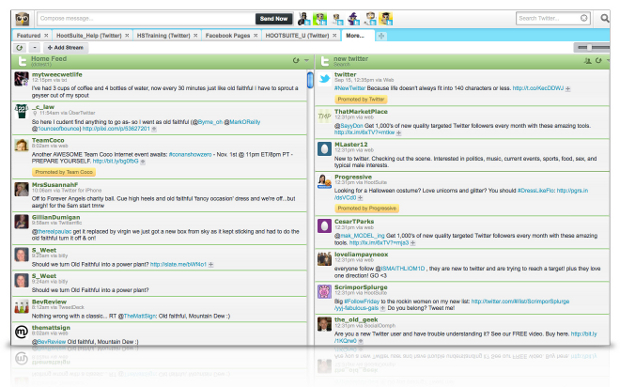Open ThatMarketPlace username link
The width and height of the screenshot is (620, 387).
point(361,112)
